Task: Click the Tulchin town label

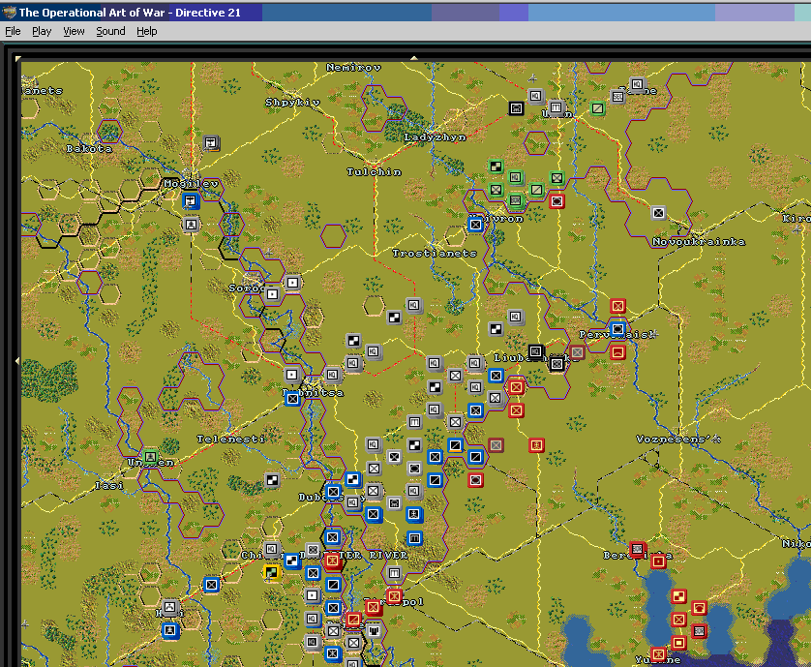Action: (x=374, y=172)
